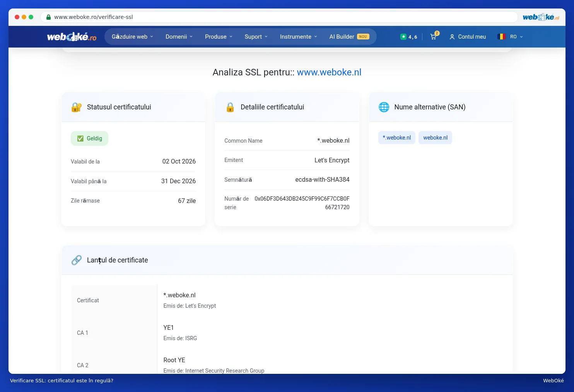574x392 pixels.
Task: Click the NOU badge on AI Builder
Action: click(x=363, y=37)
